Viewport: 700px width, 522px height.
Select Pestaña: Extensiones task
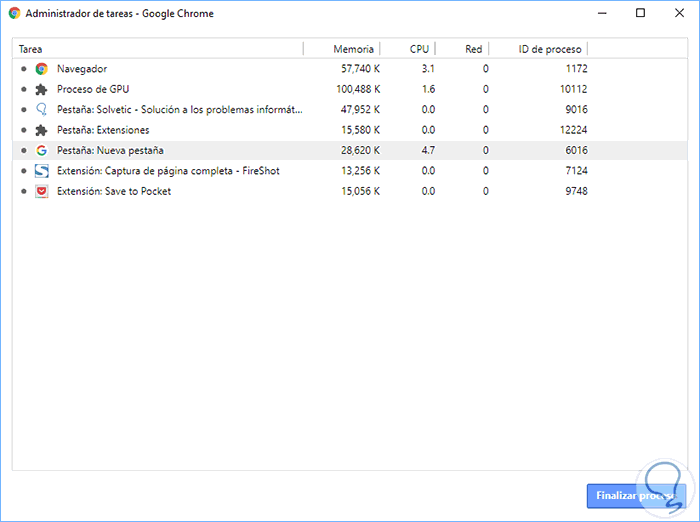pos(350,130)
